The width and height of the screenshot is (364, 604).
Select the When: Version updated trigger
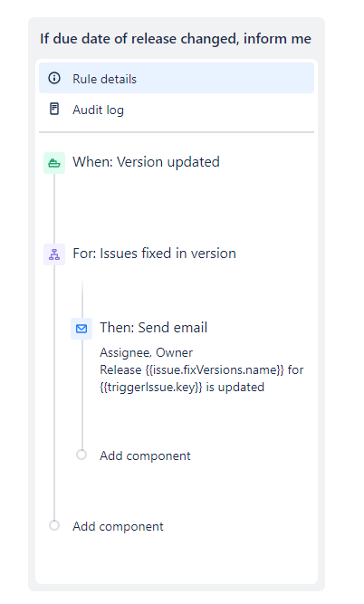pyautogui.click(x=146, y=162)
